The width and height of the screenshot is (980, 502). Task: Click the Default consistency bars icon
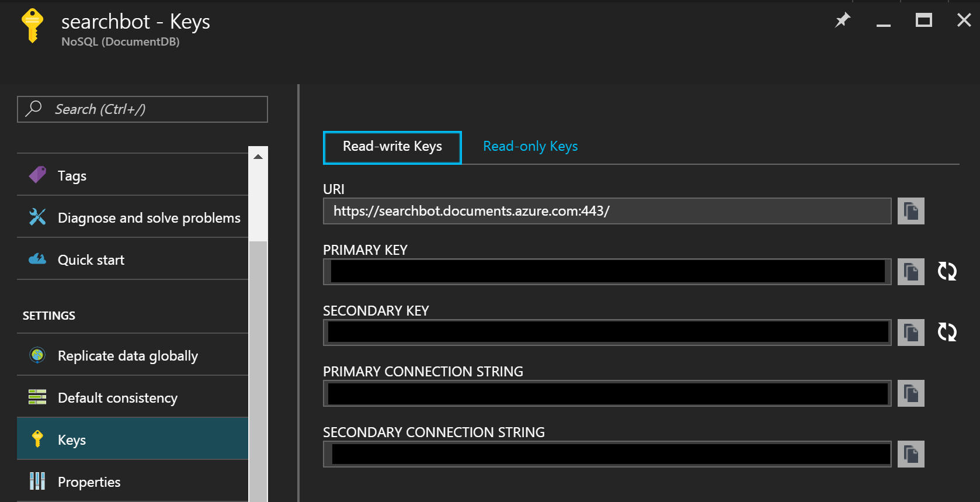(x=37, y=397)
